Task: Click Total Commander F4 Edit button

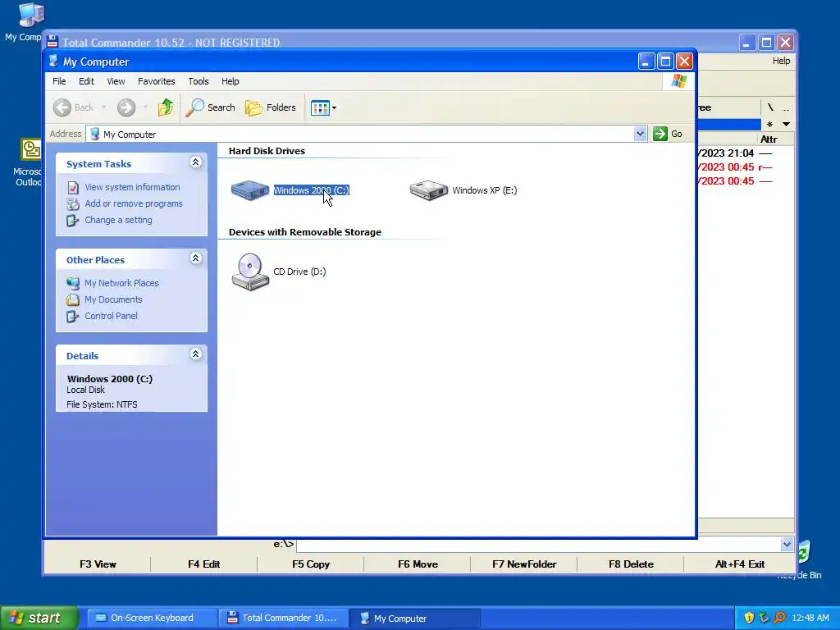Action: 203,564
